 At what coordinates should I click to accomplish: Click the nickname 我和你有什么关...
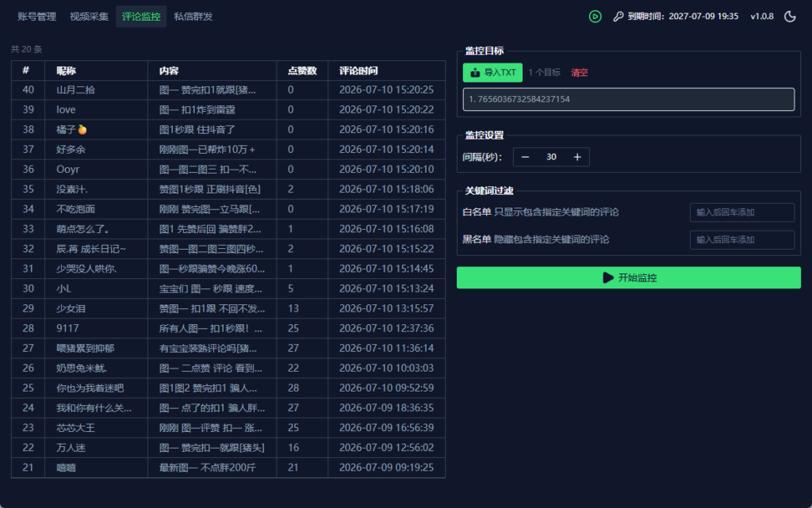(x=94, y=408)
